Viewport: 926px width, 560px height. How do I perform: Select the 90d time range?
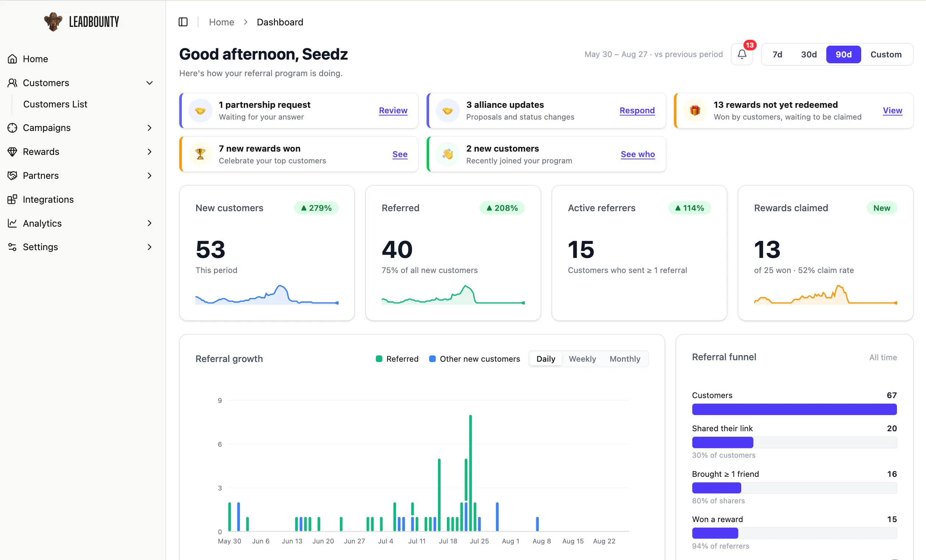coord(843,54)
